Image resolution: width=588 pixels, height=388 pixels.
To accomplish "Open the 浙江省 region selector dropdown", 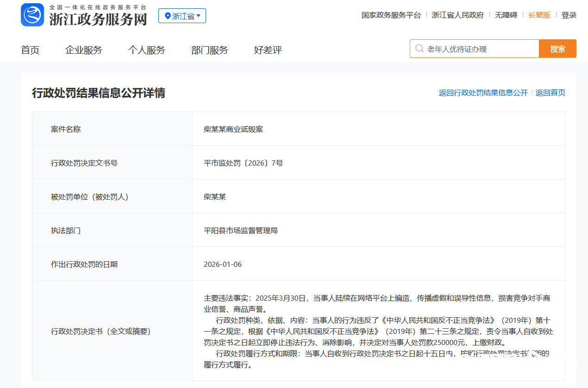I will point(182,15).
